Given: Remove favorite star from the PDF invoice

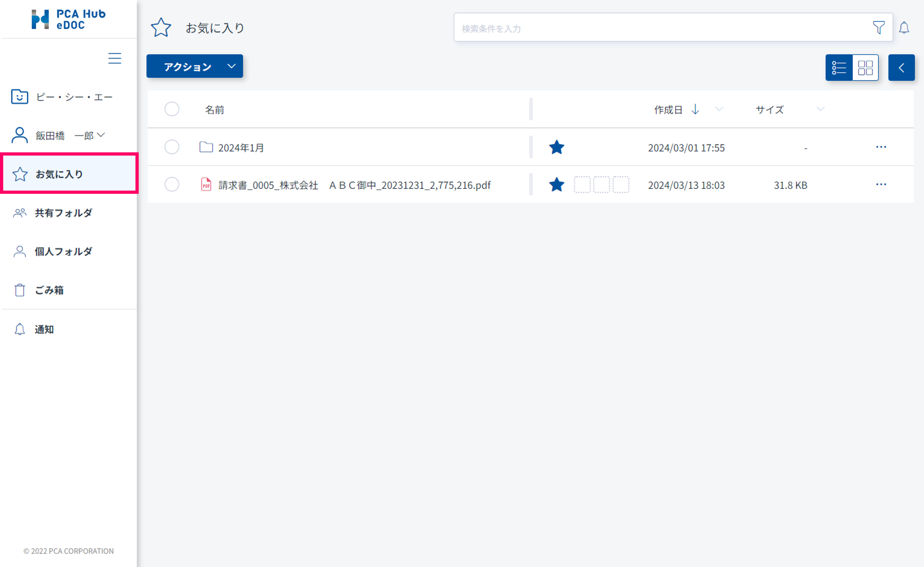Looking at the screenshot, I should pos(556,185).
